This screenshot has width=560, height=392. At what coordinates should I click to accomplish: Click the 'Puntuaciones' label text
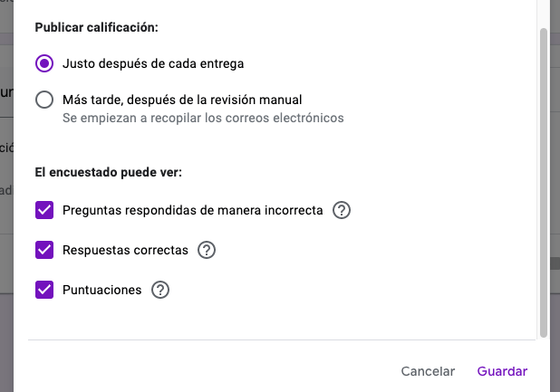click(x=102, y=291)
